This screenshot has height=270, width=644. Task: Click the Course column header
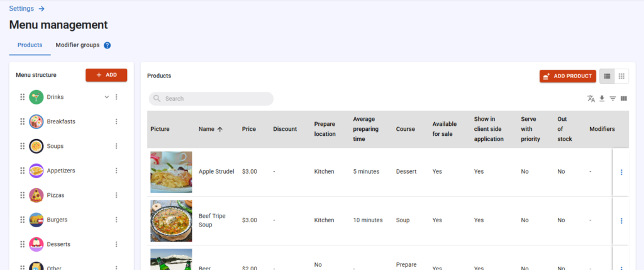tap(406, 129)
